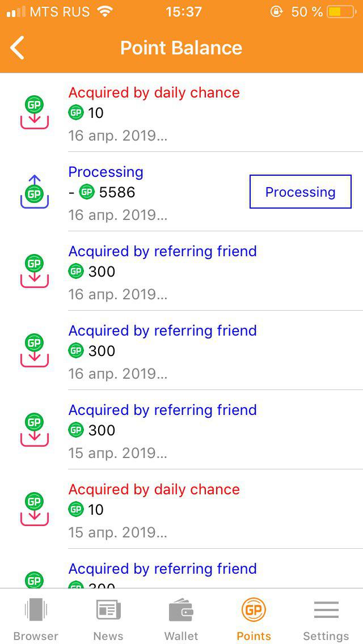Tap the Settings tab label

coord(326,636)
